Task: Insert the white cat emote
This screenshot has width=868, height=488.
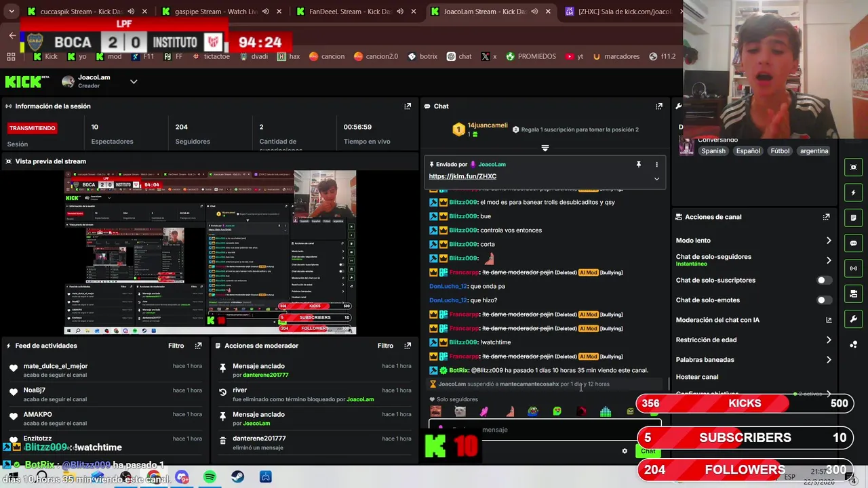Action: [460, 411]
